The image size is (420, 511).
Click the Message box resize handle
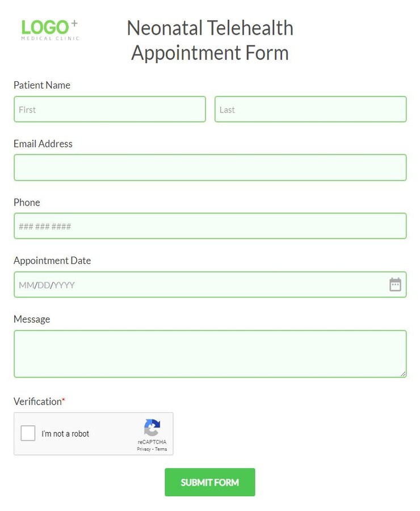click(404, 375)
